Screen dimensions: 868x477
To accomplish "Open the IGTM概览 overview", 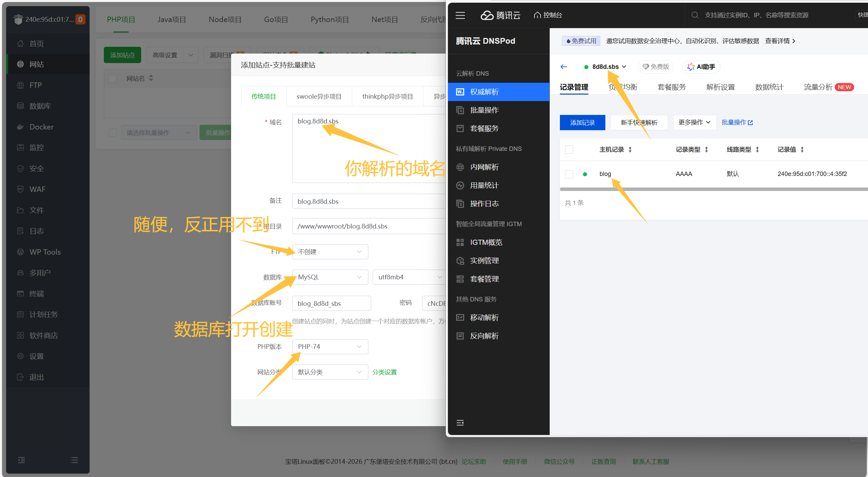I will pyautogui.click(x=486, y=242).
